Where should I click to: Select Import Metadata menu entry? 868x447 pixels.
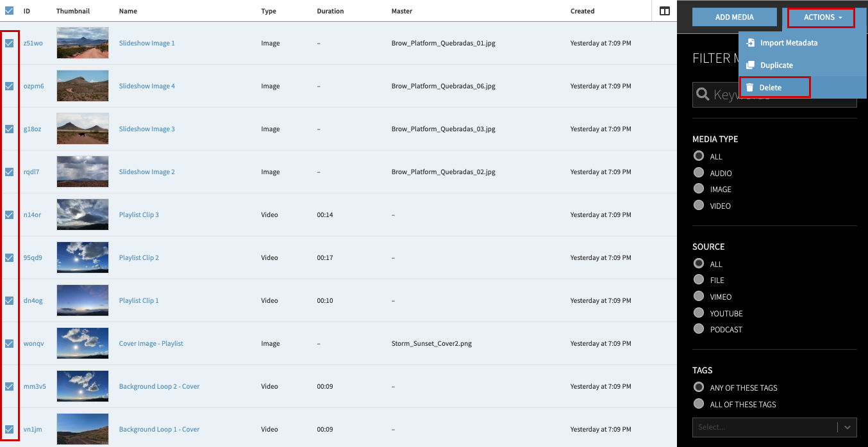click(789, 43)
